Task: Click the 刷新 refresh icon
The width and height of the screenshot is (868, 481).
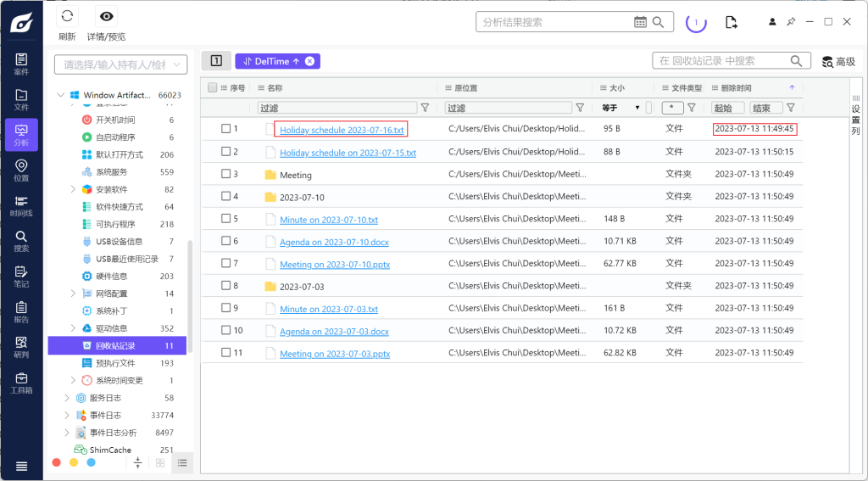Action: (x=67, y=16)
